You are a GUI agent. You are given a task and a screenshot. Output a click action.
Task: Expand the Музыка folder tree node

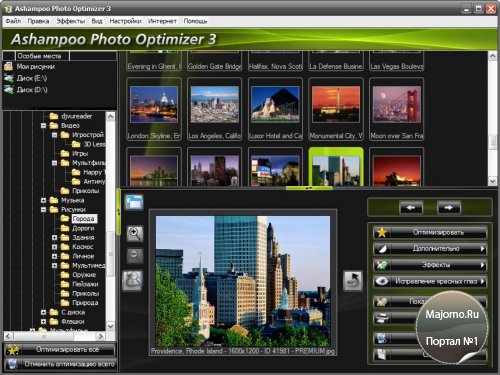[43, 200]
